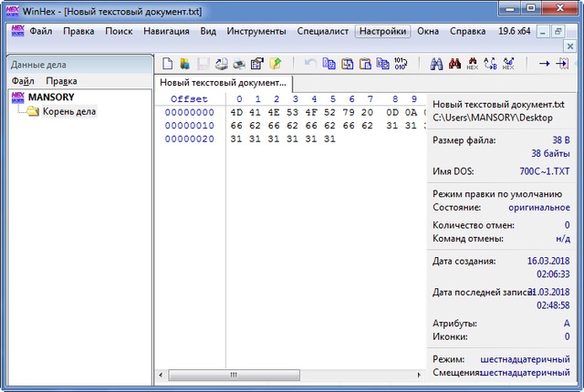Open the Инструменты menu
584x392 pixels.
tap(256, 31)
